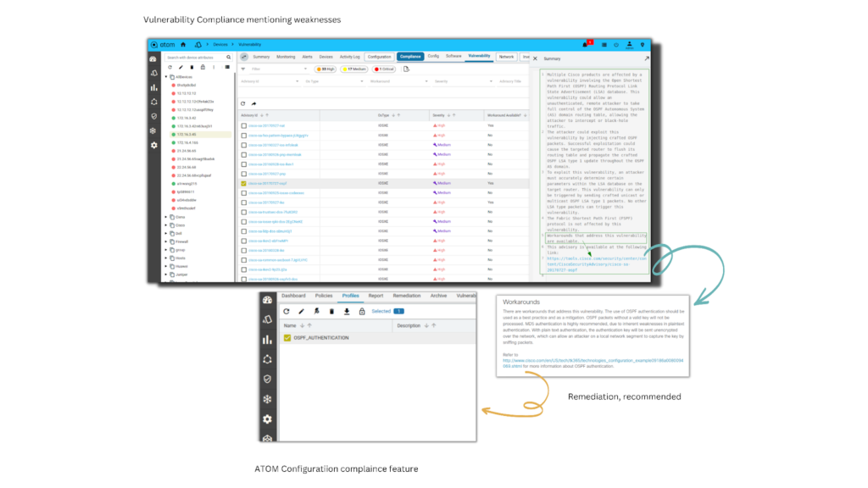Image resolution: width=868 pixels, height=488 pixels.
Task: Tick the checkbox for cisco-sa-20160928-ios-ikev1
Action: coord(243,164)
